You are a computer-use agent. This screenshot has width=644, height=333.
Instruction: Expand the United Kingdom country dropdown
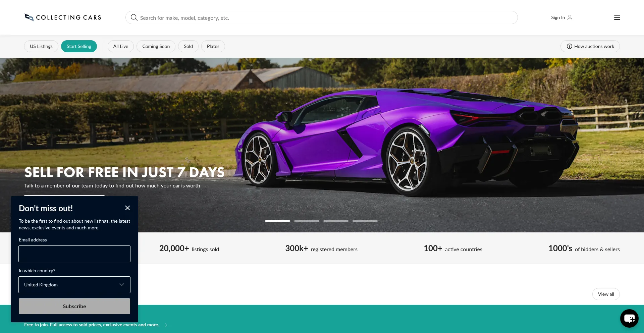tap(74, 285)
